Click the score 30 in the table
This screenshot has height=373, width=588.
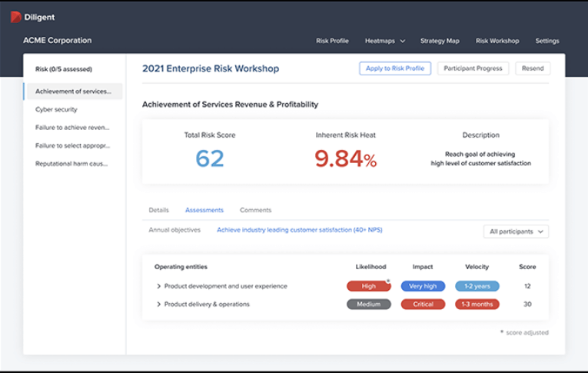527,305
